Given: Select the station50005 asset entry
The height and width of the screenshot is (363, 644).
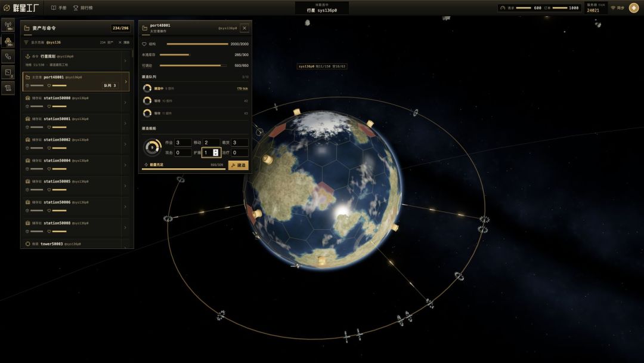Looking at the screenshot, I should (x=76, y=186).
